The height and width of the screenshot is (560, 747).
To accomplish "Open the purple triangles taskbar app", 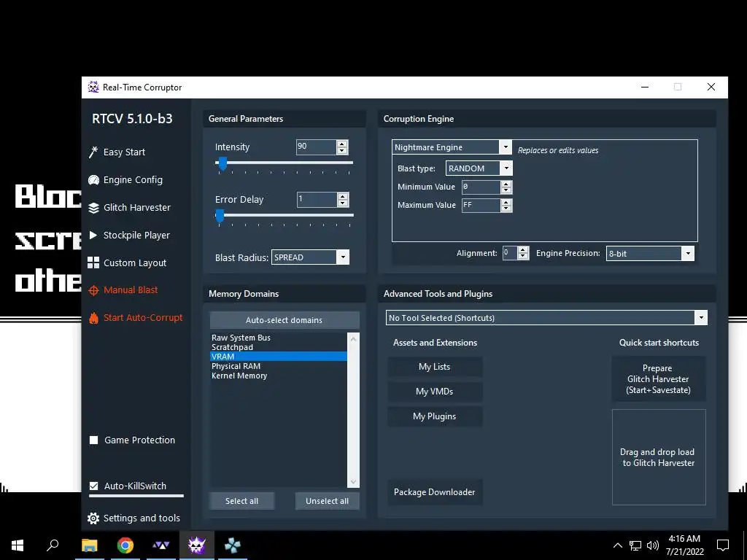I will point(161,545).
